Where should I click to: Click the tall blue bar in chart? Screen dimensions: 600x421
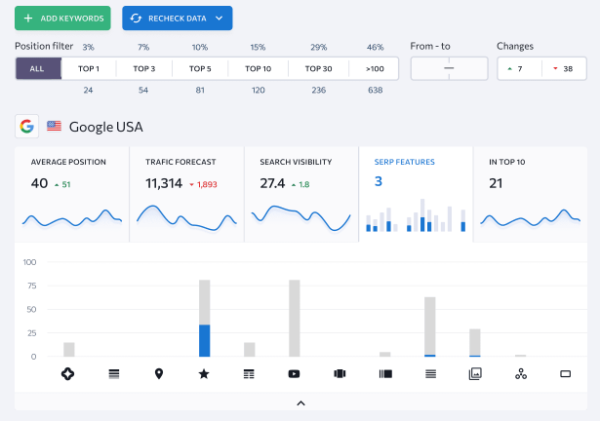point(204,340)
